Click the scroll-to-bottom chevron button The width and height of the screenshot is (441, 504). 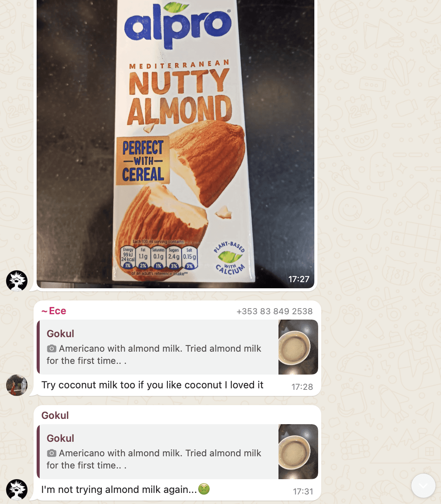(x=423, y=486)
